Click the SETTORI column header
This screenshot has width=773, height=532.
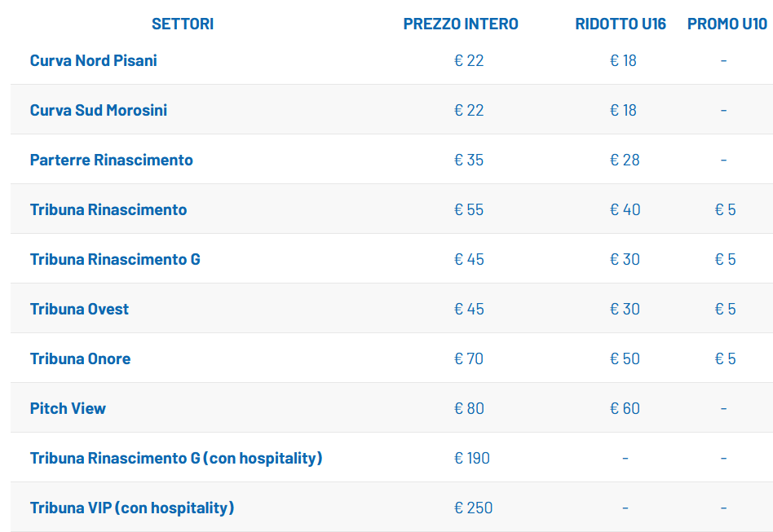[183, 24]
